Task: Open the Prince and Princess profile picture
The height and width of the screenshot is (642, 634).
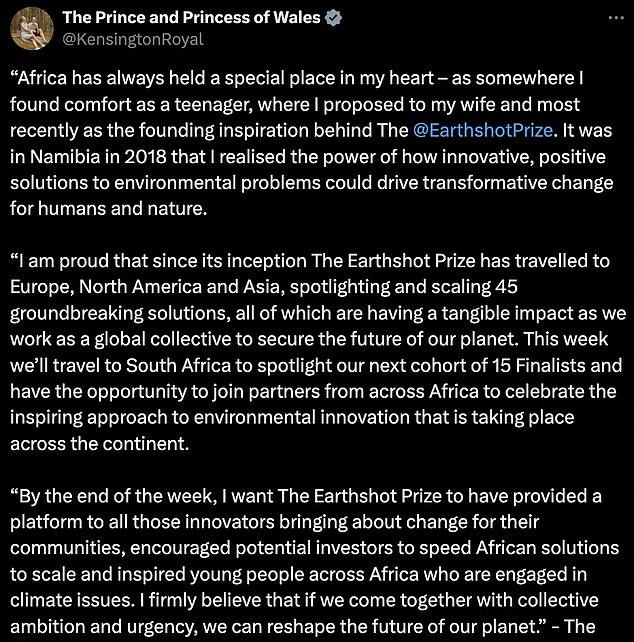Action: 32,28
